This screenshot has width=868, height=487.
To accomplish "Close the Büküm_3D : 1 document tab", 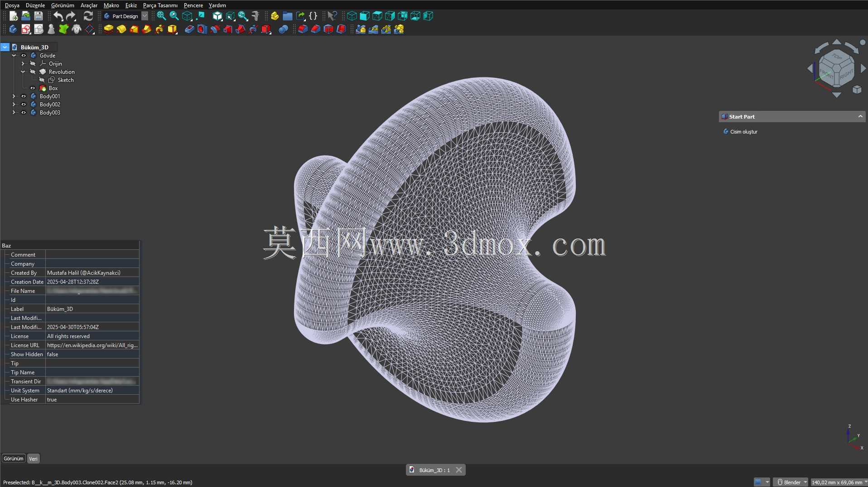I will [x=459, y=470].
